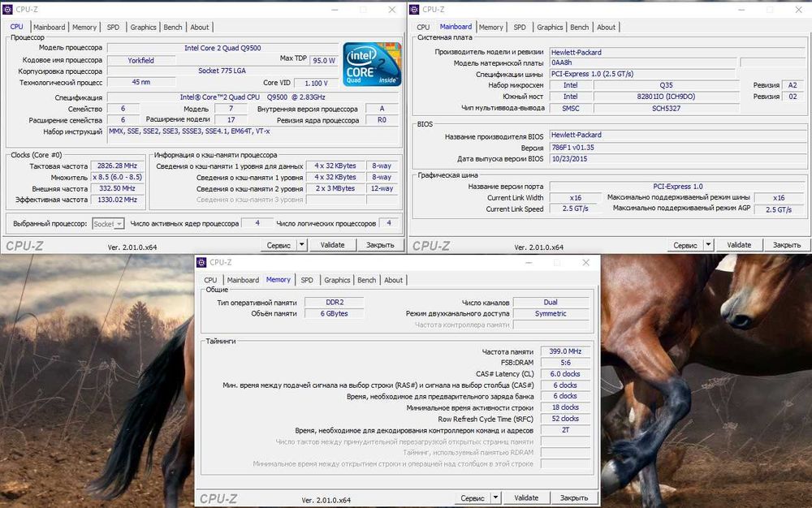Click the multiplier value x 8.5 (6.0 - 8.5)
This screenshot has width=812, height=508.
(x=117, y=177)
